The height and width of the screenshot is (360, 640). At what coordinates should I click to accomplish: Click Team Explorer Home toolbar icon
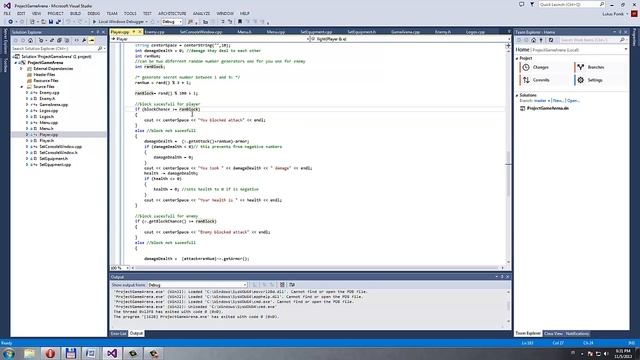pos(533,40)
